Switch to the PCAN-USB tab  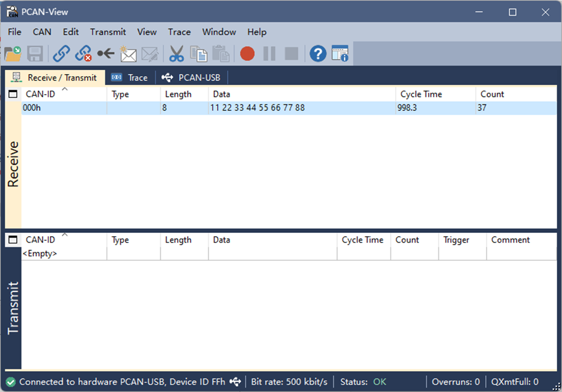coord(192,78)
